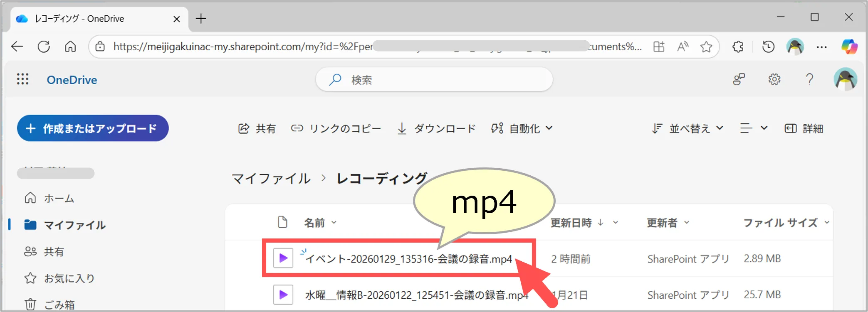
Task: Refresh the page using reload icon
Action: (x=44, y=47)
